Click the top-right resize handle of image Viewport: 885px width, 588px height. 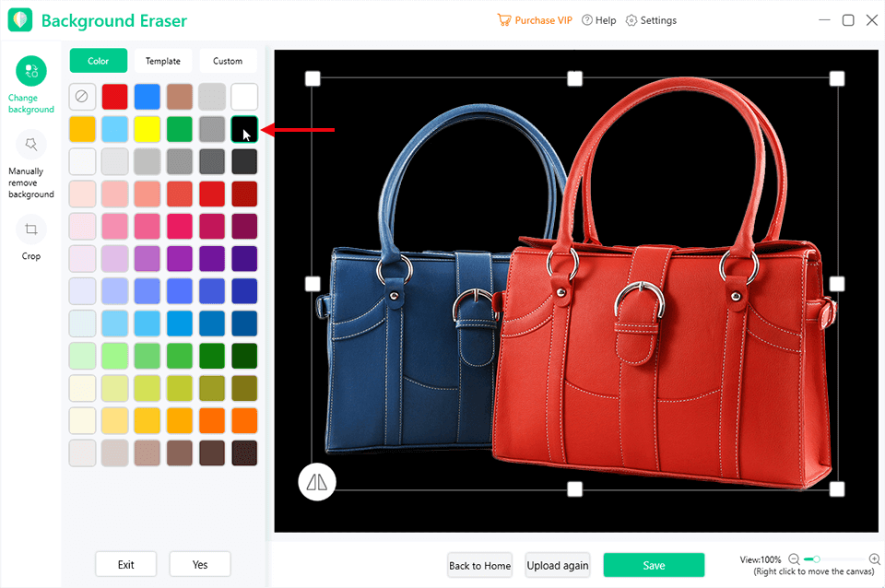pyautogui.click(x=837, y=78)
